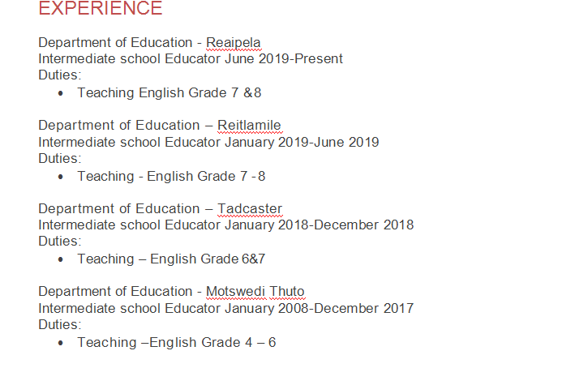Click the underlined word Thuto
588x368 pixels.
click(287, 291)
